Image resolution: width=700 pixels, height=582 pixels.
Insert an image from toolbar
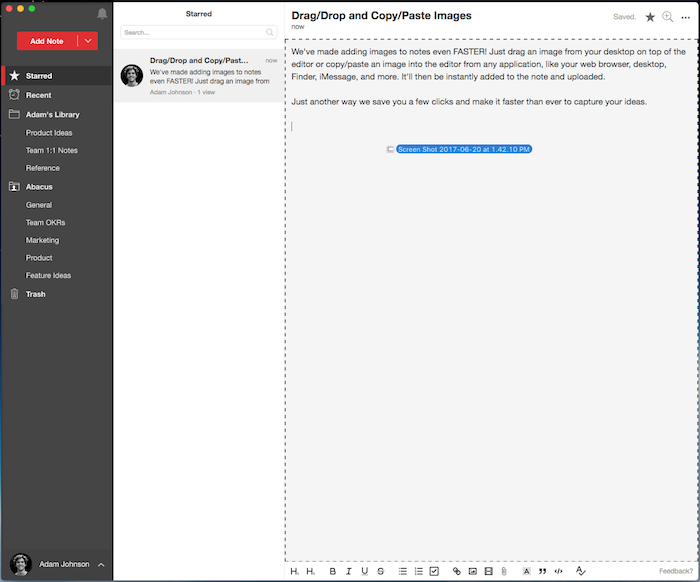[x=472, y=571]
